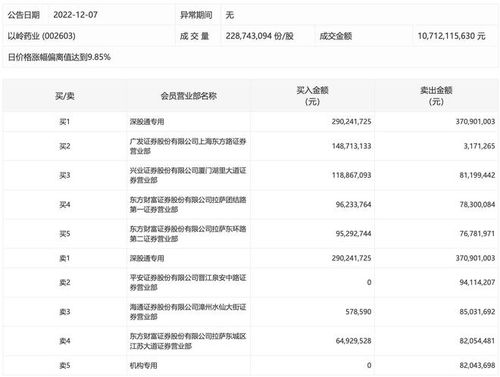Select the 日价格涨幅偏离值达到9.85% note

(x=59, y=57)
